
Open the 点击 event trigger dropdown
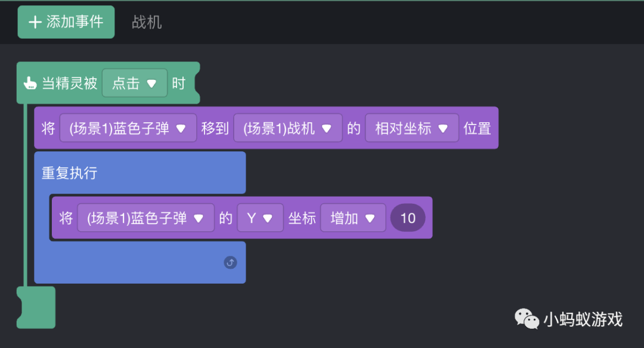pos(134,83)
